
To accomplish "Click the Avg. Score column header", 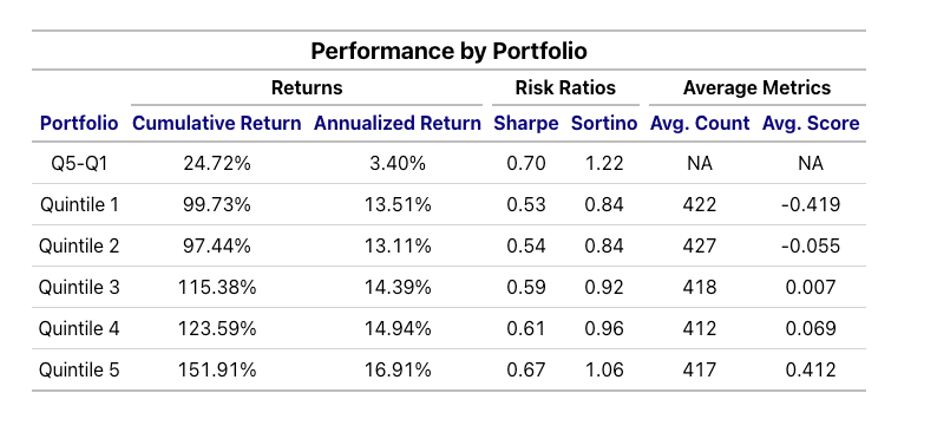I will pyautogui.click(x=811, y=124).
